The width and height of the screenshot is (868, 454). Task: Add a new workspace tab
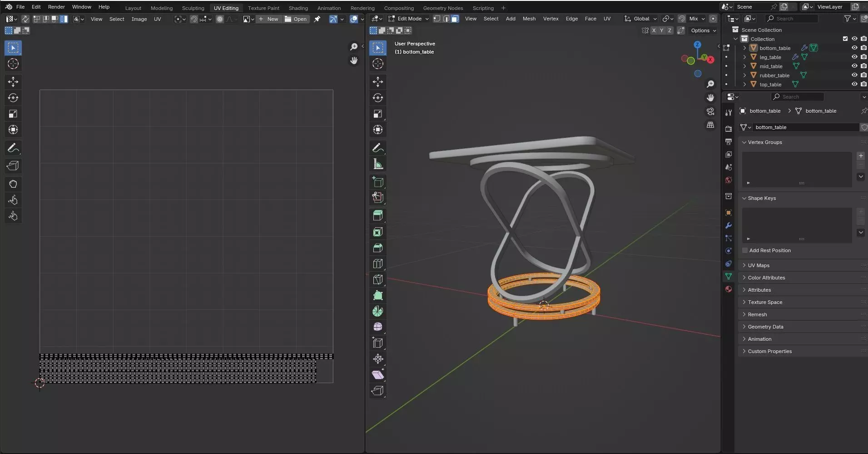(503, 8)
